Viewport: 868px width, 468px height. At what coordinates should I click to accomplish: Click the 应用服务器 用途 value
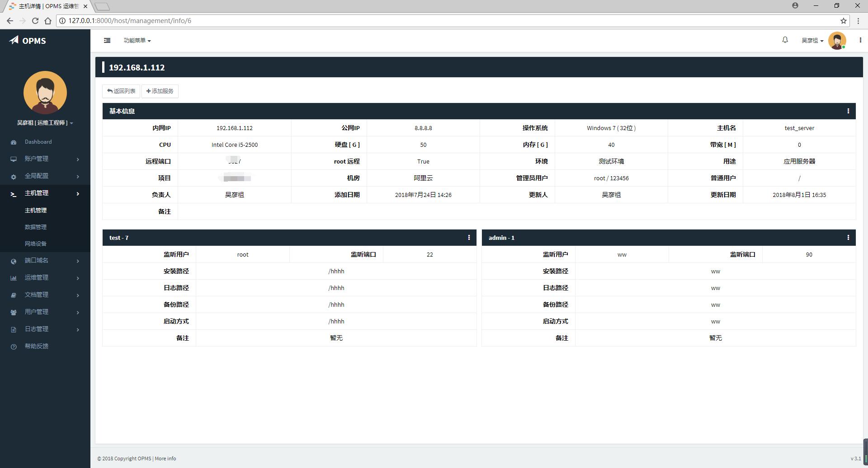tap(799, 162)
